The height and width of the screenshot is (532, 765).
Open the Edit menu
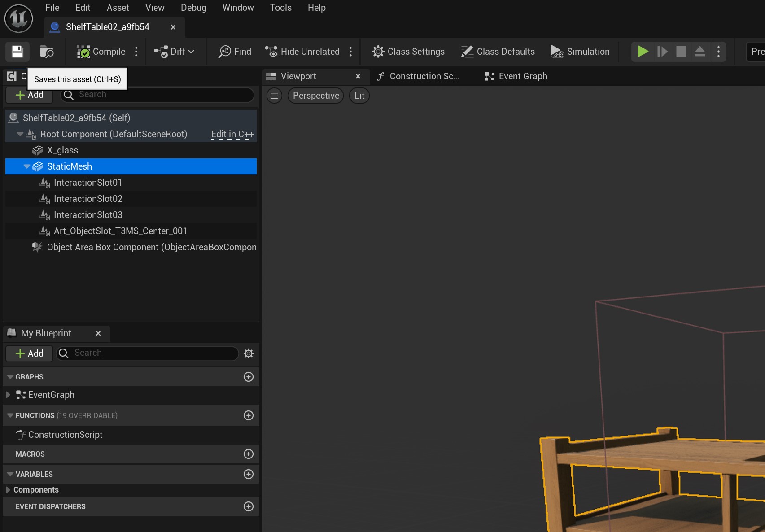[83, 8]
